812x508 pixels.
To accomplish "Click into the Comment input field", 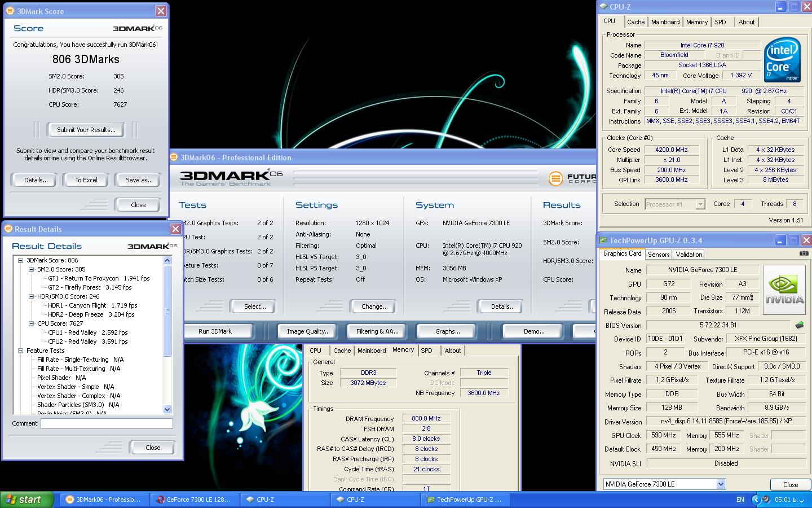I will click(107, 423).
